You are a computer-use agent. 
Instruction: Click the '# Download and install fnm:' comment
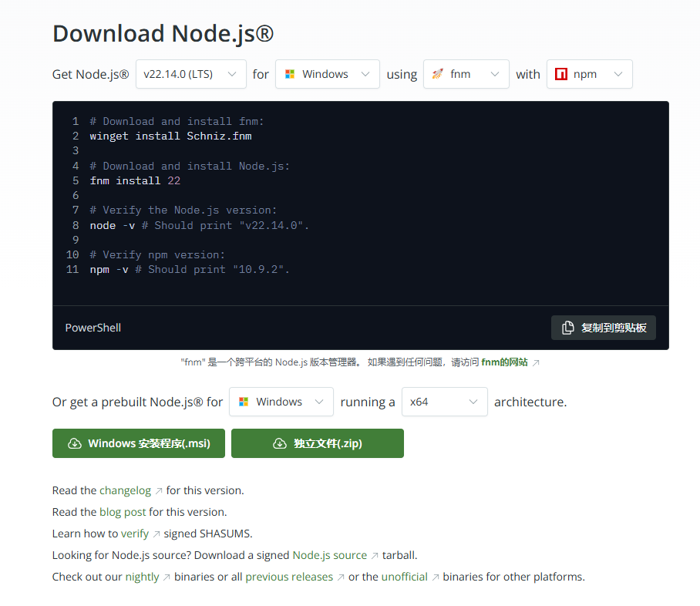click(177, 122)
